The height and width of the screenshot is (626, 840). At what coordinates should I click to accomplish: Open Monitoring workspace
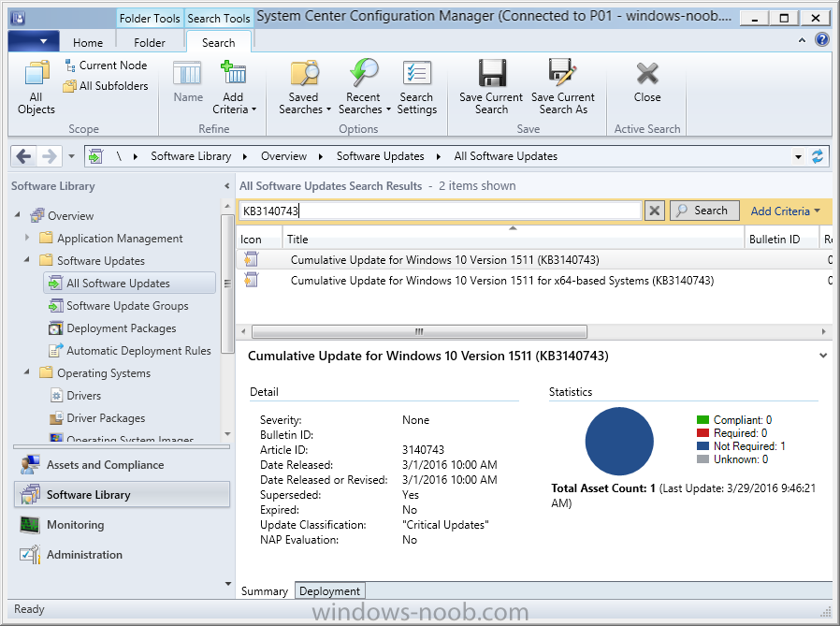point(122,525)
